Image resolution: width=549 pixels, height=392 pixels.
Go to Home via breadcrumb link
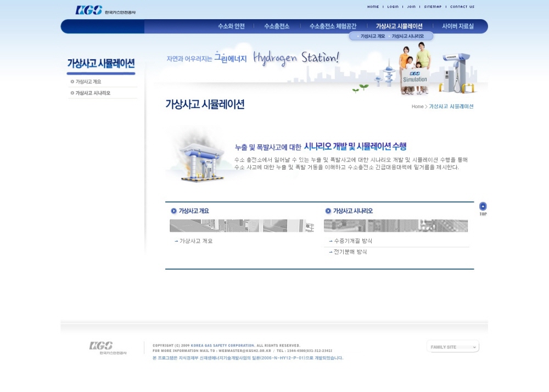[417, 107]
